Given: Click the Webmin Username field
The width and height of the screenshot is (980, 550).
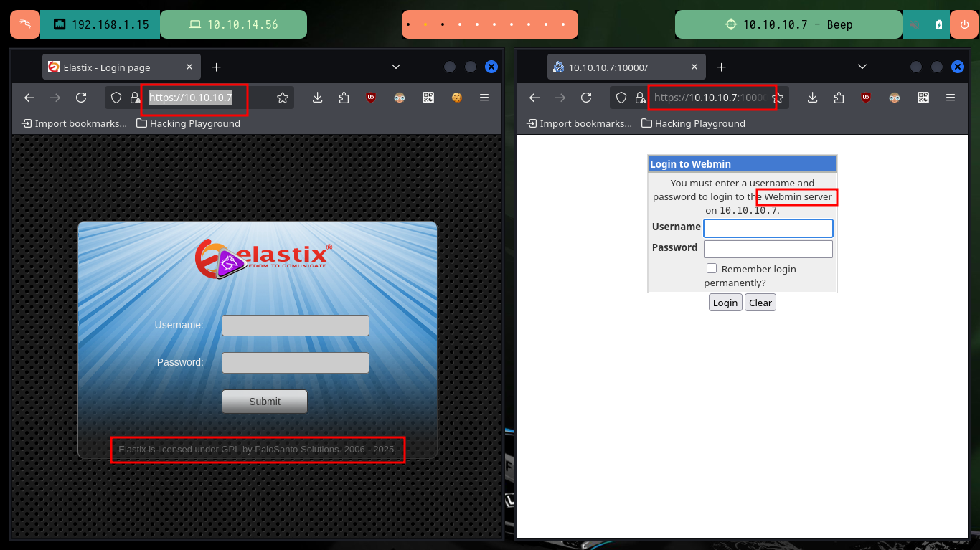Looking at the screenshot, I should tap(768, 228).
